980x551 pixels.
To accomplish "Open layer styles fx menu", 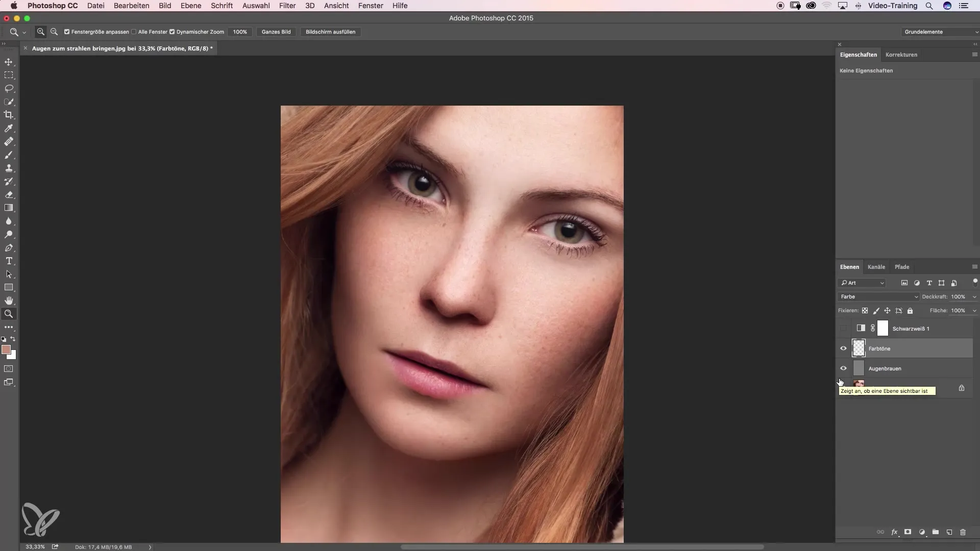I will click(x=894, y=532).
